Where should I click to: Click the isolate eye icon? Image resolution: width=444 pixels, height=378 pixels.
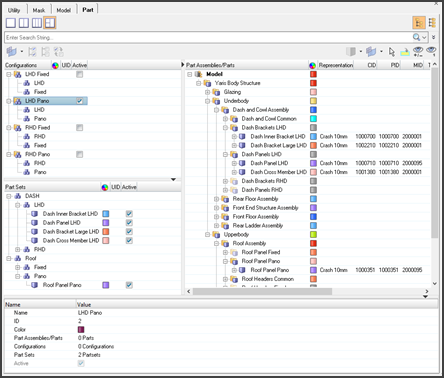point(431,51)
